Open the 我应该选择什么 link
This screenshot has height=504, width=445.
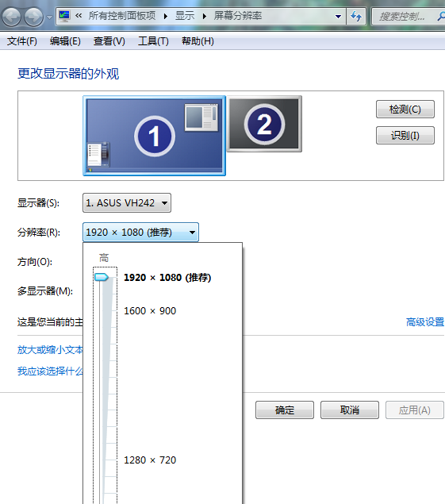pyautogui.click(x=50, y=371)
